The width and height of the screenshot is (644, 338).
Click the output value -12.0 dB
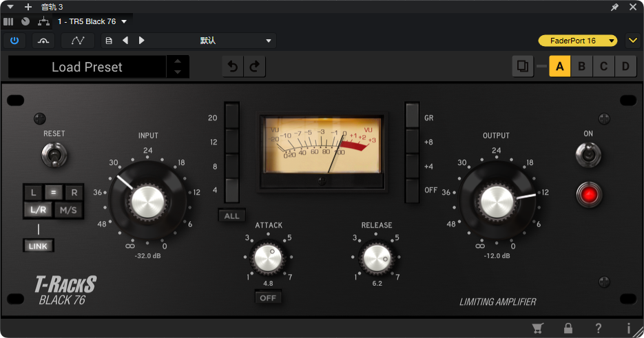497,255
